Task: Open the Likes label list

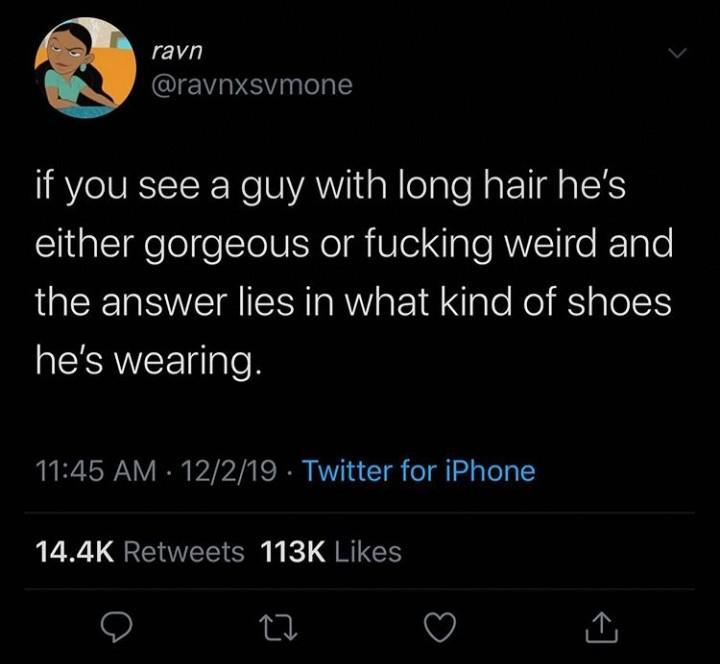Action: click(x=368, y=551)
